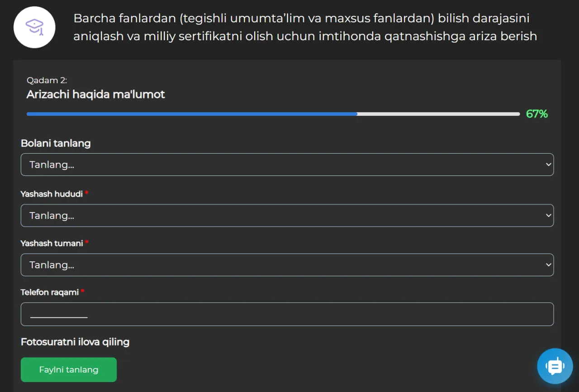Click the Arizachi haqida ma'lumot title
The image size is (579, 392).
(95, 94)
